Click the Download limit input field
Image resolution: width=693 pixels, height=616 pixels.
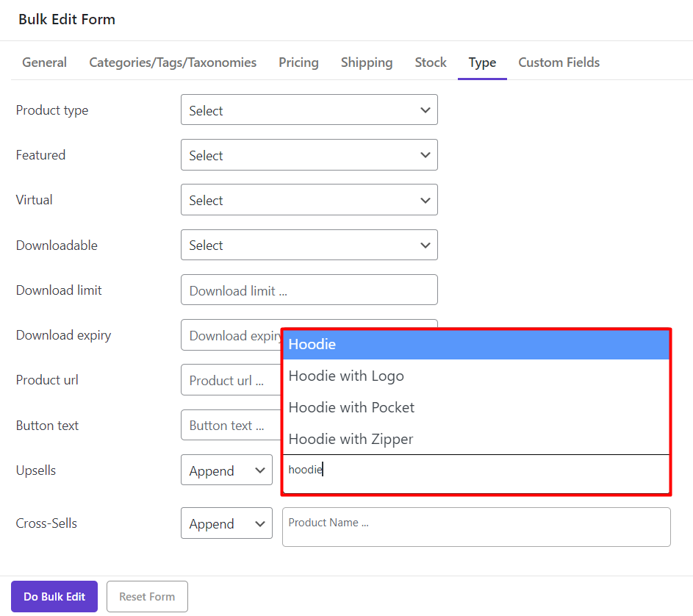(x=309, y=290)
